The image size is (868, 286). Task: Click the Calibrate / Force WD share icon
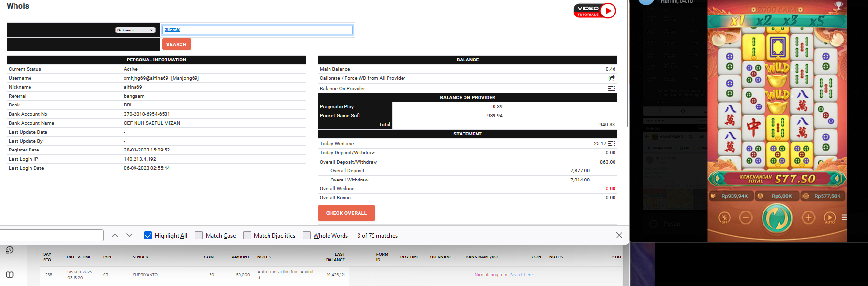[612, 78]
